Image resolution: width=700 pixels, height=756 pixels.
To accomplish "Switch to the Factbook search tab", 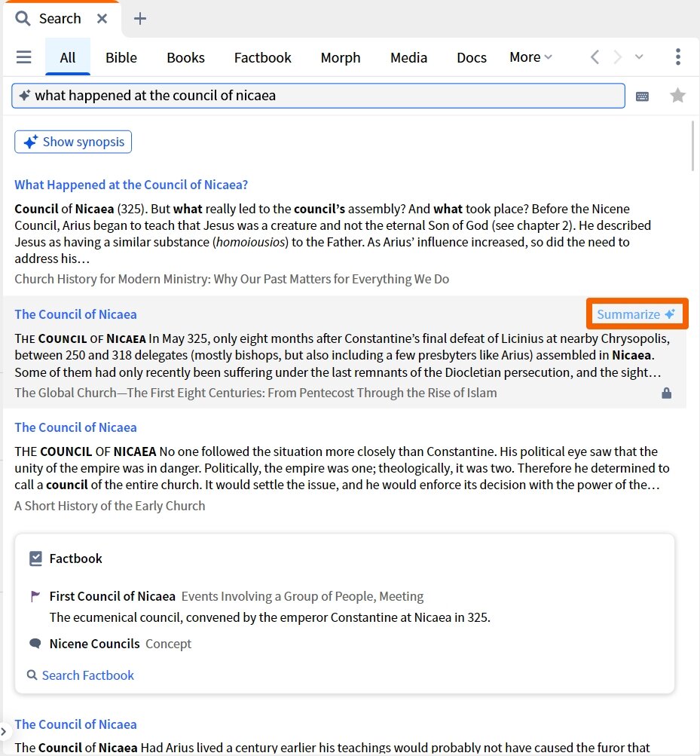I will pyautogui.click(x=262, y=57).
